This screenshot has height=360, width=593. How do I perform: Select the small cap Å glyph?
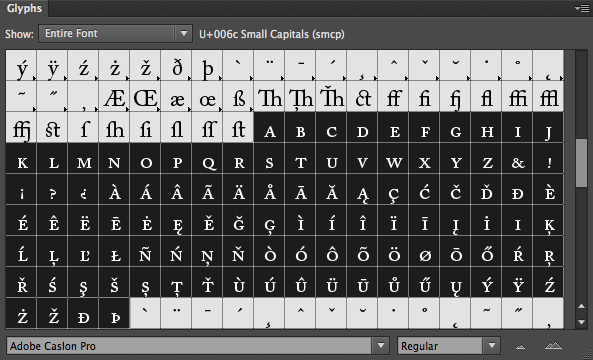269,189
